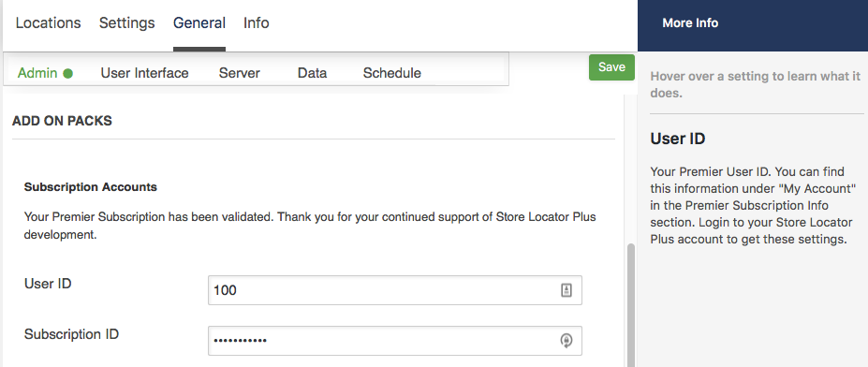Focus the User ID input field

tap(395, 290)
